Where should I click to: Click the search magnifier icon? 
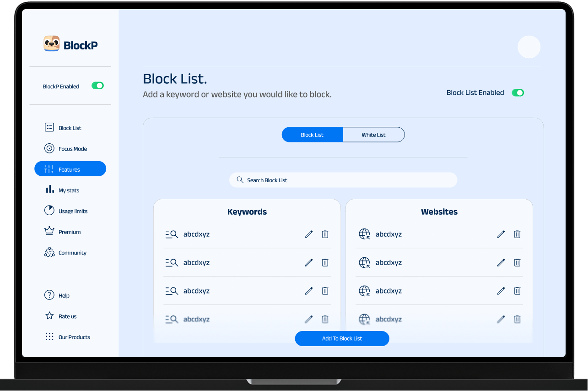(x=240, y=180)
